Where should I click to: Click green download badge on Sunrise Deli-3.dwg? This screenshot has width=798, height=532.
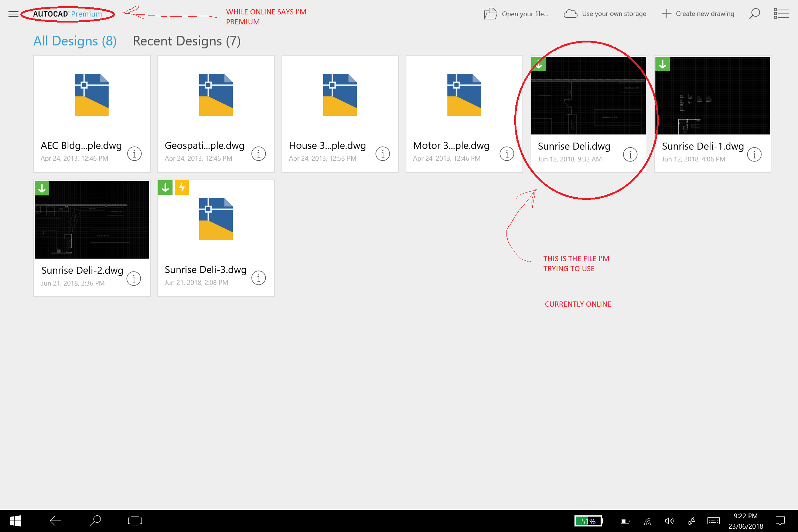[x=166, y=187]
